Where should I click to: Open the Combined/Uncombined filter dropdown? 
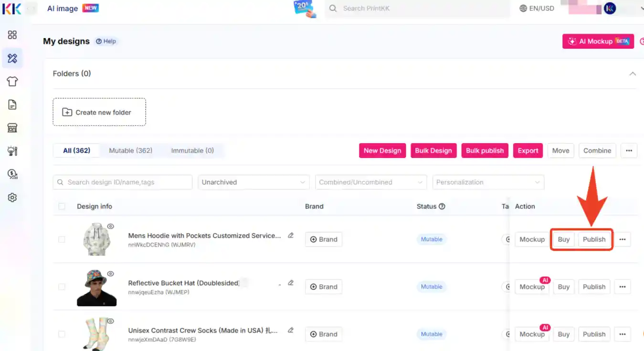pos(371,182)
